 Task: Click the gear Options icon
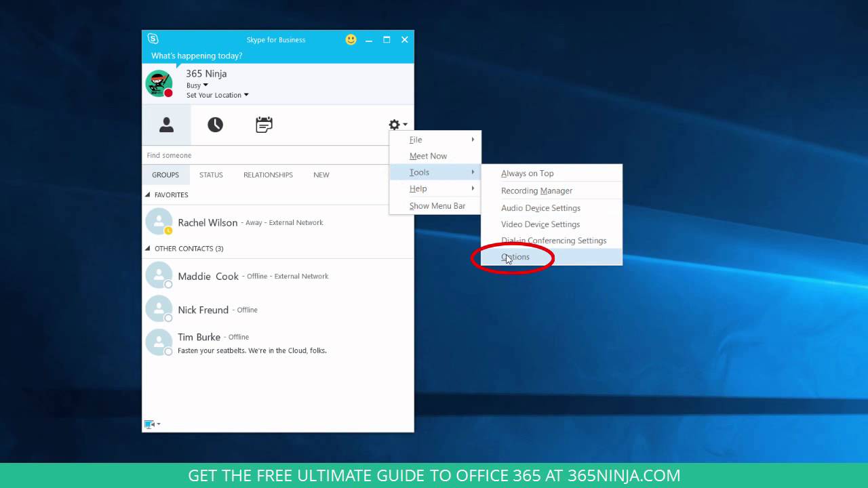tap(394, 125)
